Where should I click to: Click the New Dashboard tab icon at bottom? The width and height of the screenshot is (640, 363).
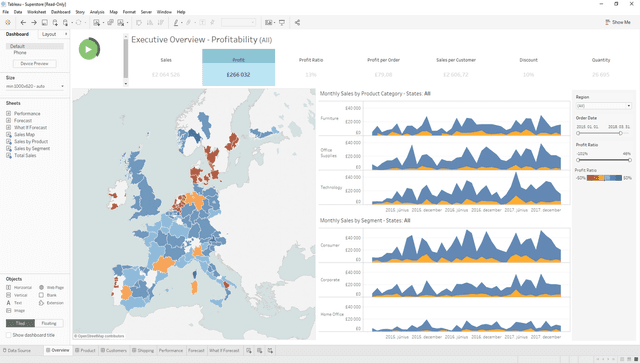[x=259, y=350]
